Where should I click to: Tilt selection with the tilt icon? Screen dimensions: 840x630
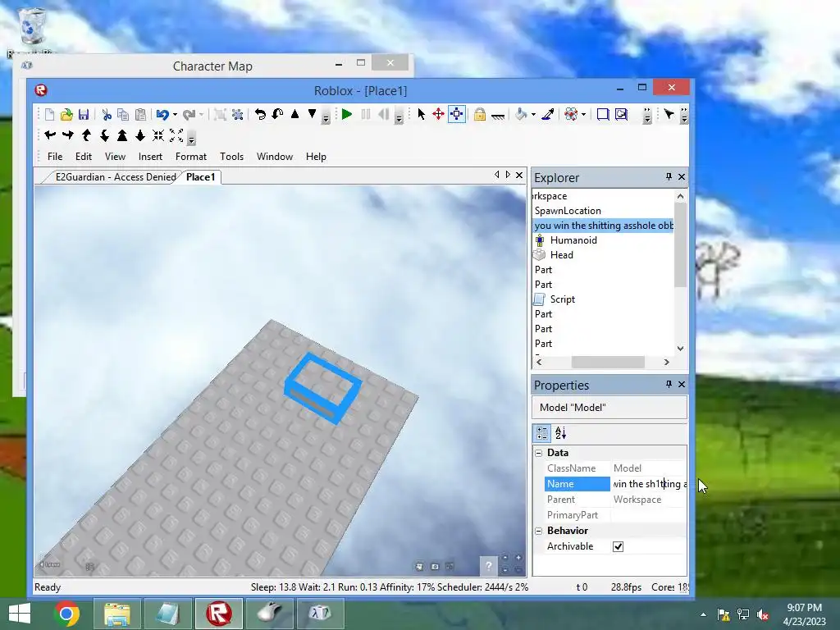(277, 114)
